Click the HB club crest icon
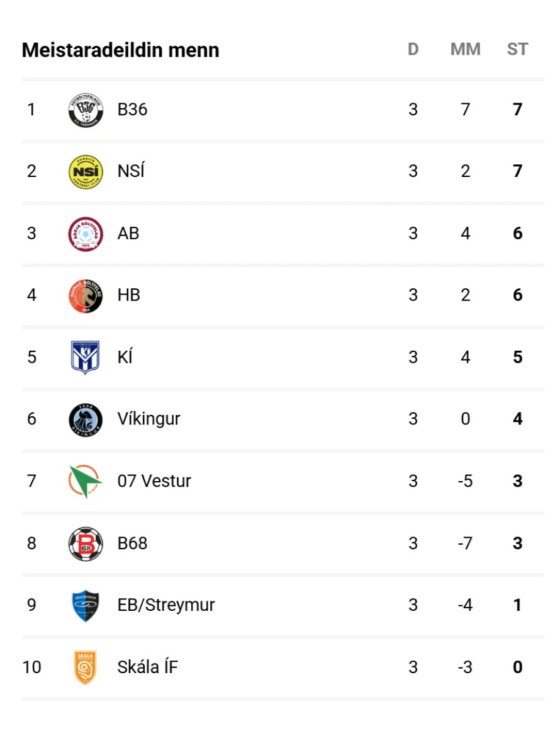This screenshot has width=560, height=738. click(85, 295)
